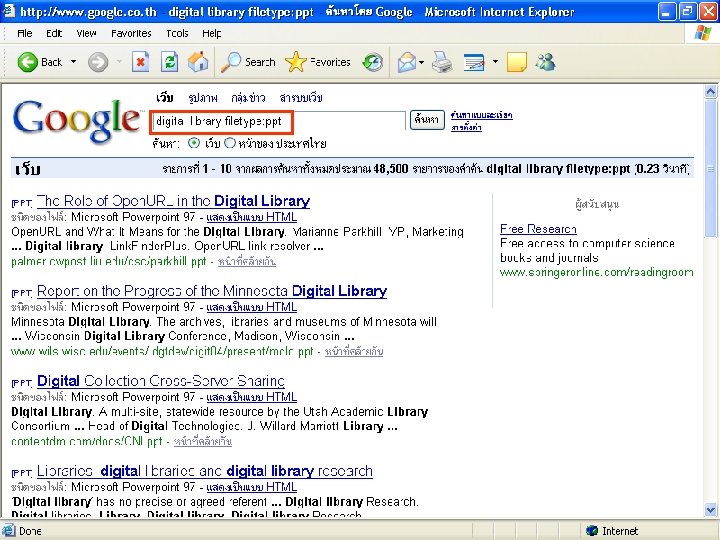Click the 'Done' status bar text
This screenshot has width=720, height=540.
pos(30,531)
